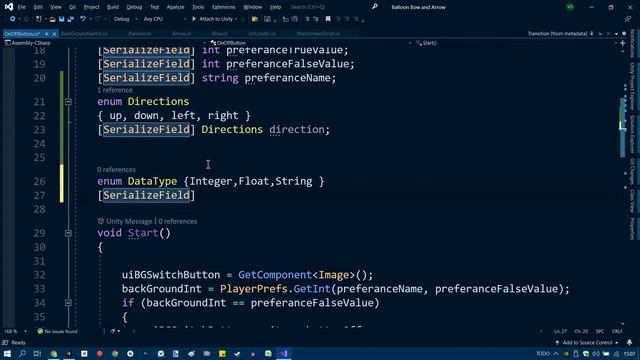
Task: Open the Analyze menu
Action: (x=175, y=7)
